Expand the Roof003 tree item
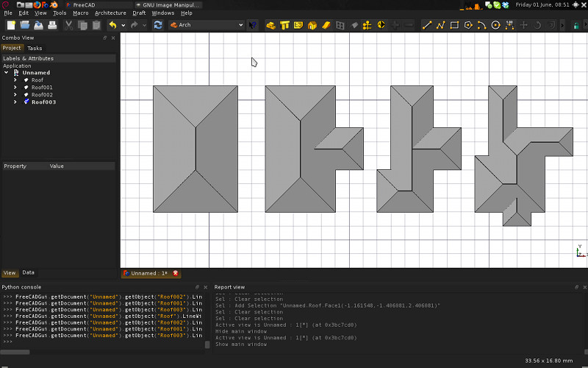 [x=15, y=102]
